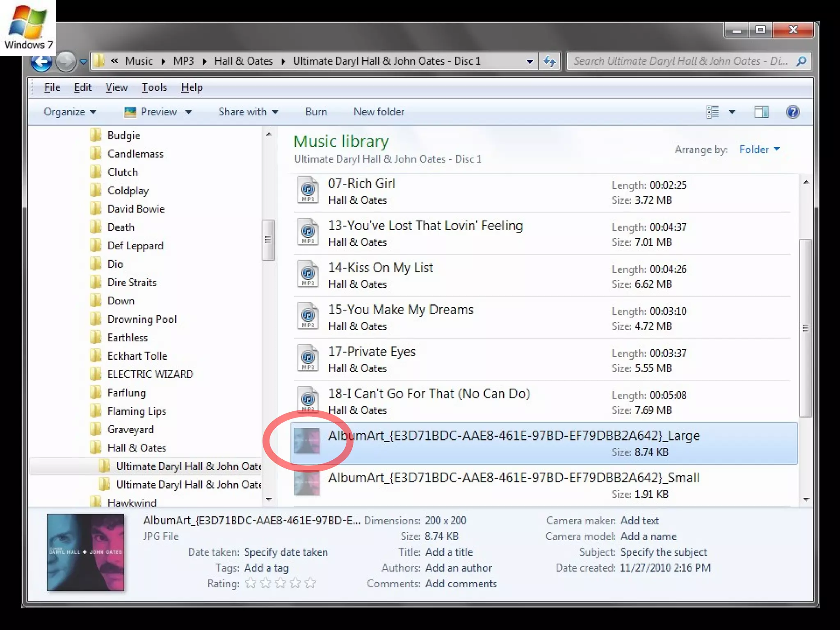Set rating with the fifth star
The height and width of the screenshot is (630, 840).
[x=310, y=583]
